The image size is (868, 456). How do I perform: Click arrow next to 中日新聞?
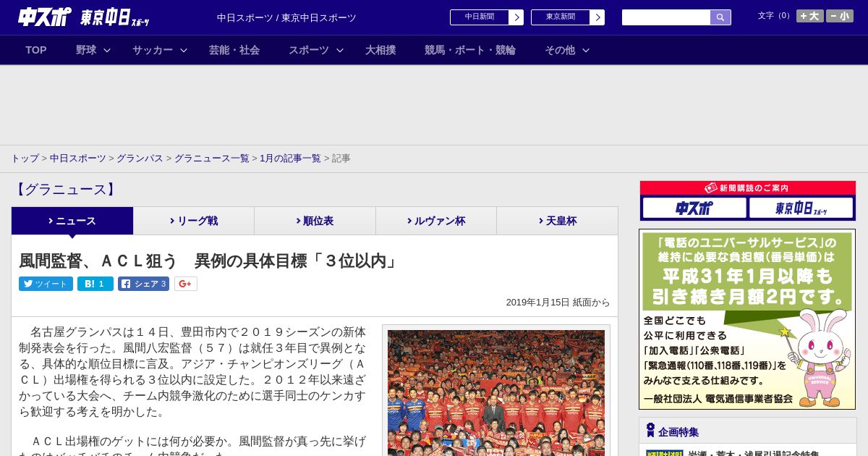(516, 17)
